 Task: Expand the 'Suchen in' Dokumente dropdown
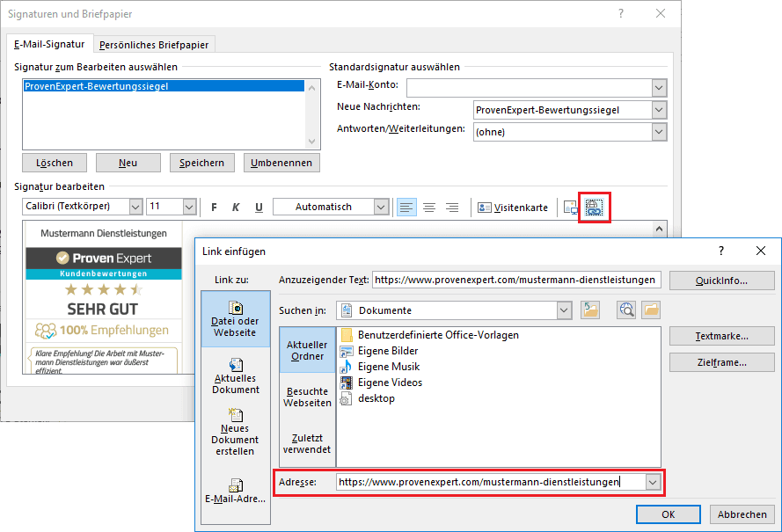tap(563, 310)
